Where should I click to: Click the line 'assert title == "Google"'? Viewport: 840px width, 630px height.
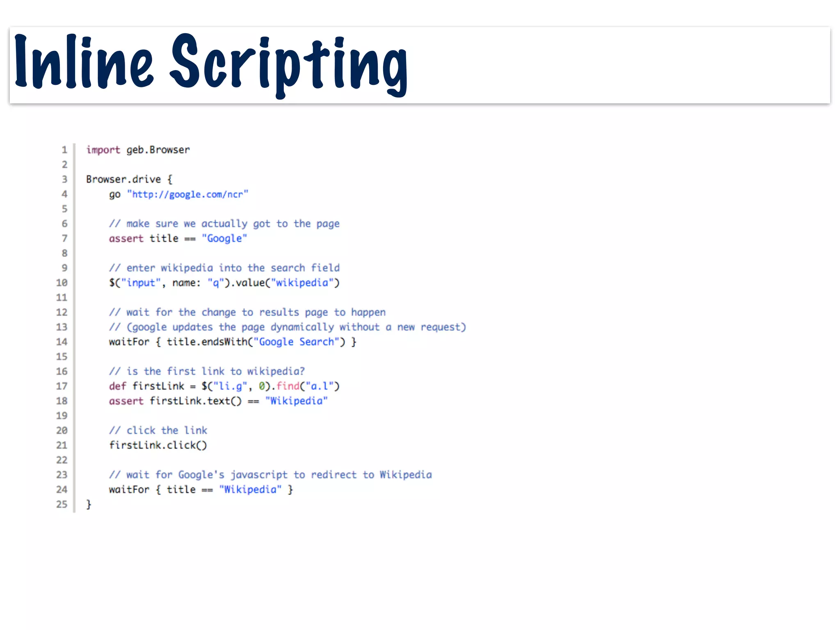pos(178,239)
